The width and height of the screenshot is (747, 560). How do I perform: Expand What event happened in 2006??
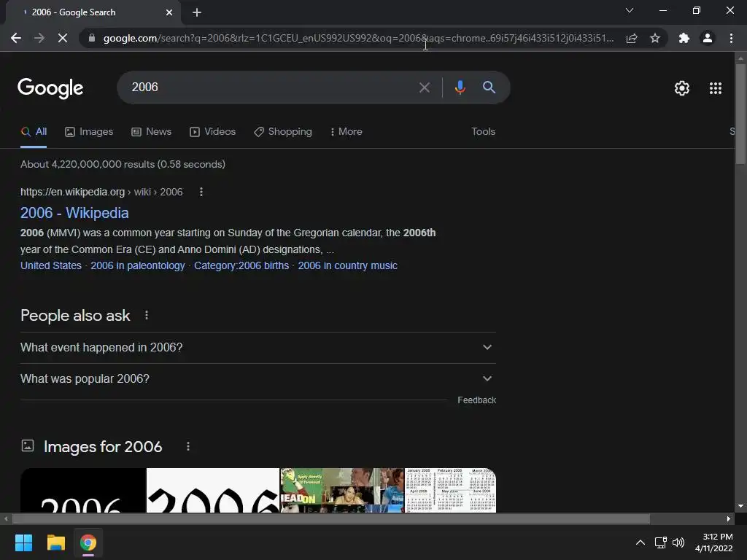click(258, 348)
